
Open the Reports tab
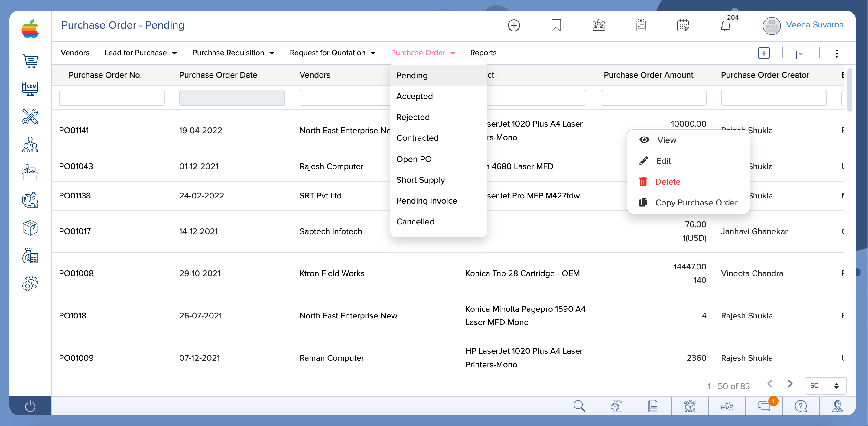483,53
